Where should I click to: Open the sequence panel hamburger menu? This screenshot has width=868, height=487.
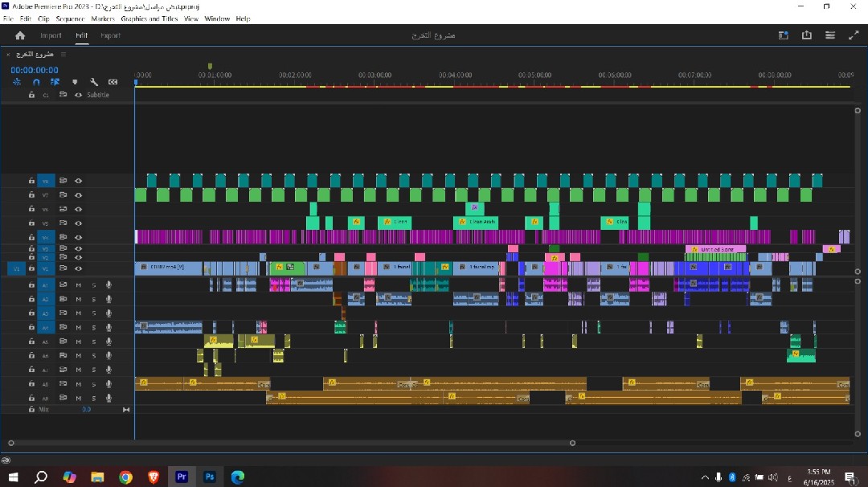click(63, 54)
